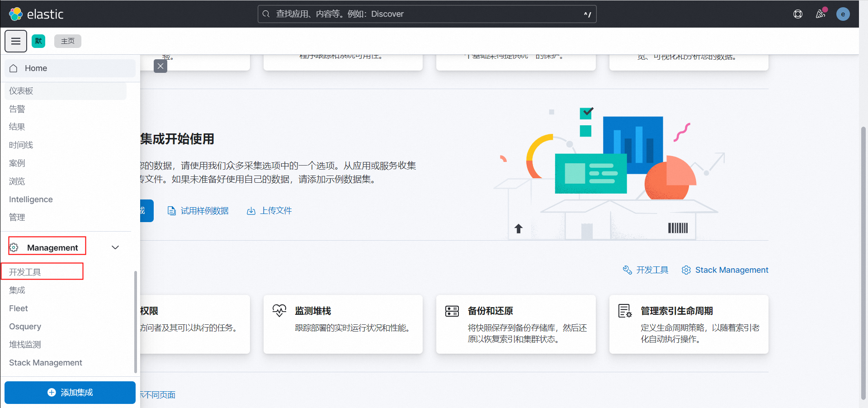Click the 试用样例数据 link
Viewport: 868px width, 408px height.
pos(205,211)
